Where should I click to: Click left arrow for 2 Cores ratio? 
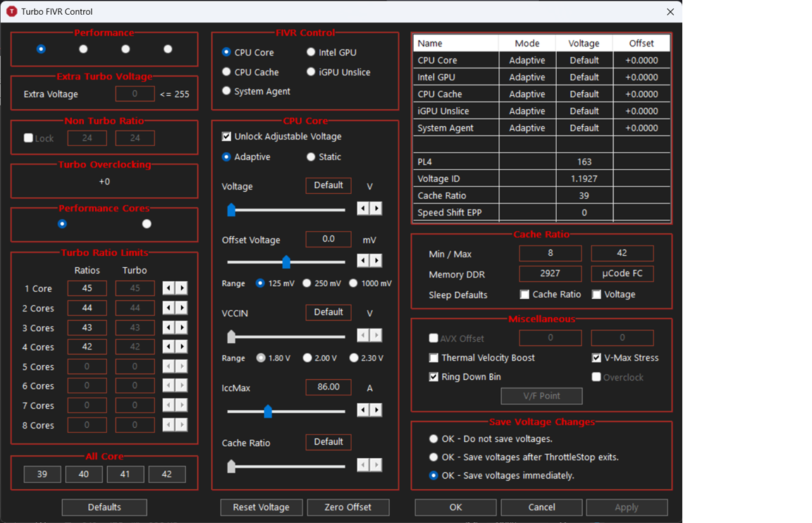click(x=168, y=308)
